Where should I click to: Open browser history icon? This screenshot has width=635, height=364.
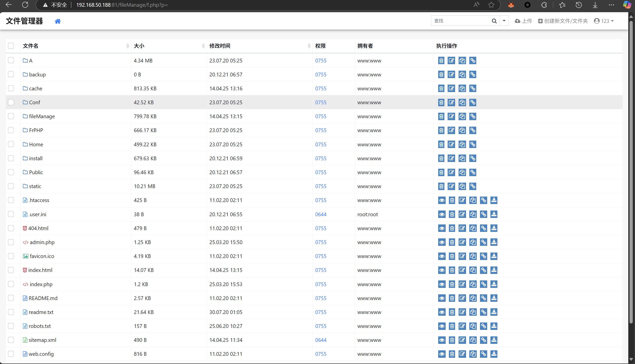point(579,5)
